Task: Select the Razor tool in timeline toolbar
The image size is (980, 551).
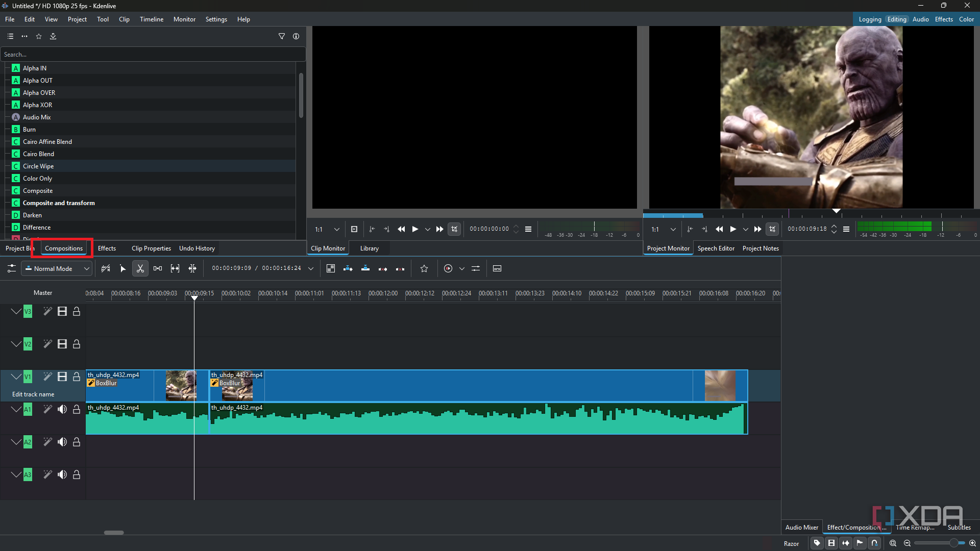Action: (140, 268)
